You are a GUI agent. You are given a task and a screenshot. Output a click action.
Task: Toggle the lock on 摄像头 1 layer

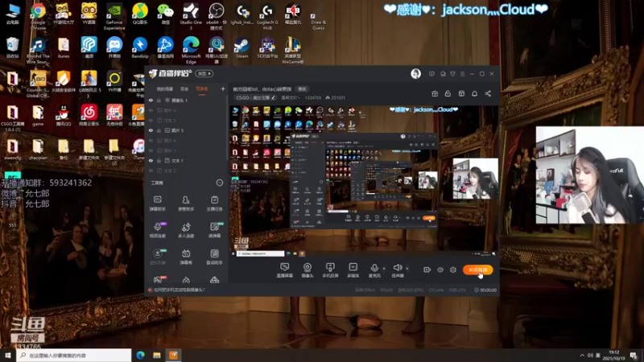[159, 100]
